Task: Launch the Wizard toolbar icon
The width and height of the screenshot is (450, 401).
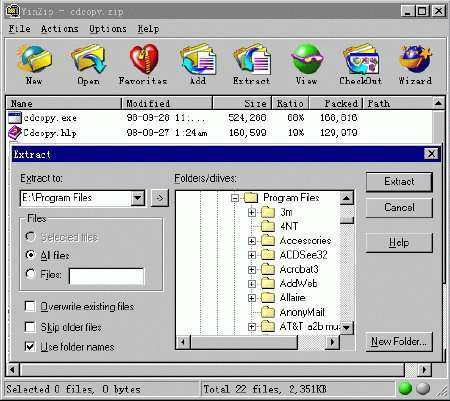Action: (x=415, y=64)
